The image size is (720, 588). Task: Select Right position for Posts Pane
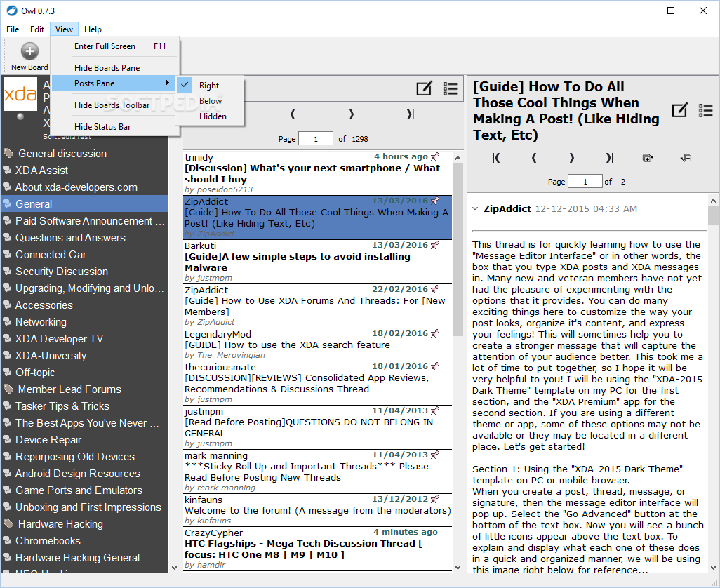(209, 86)
